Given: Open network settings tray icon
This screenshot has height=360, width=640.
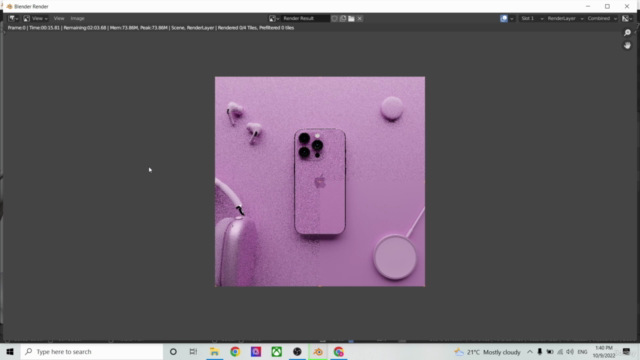Looking at the screenshot, I should pos(560,352).
